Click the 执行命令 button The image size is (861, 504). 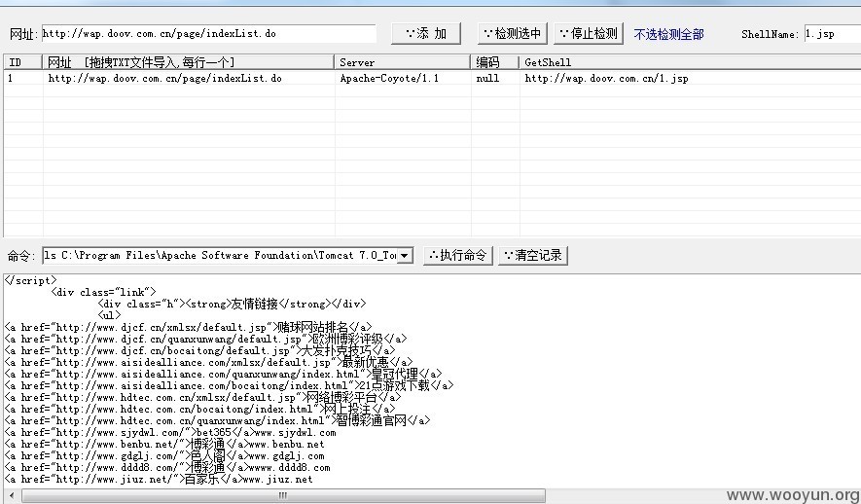click(458, 255)
